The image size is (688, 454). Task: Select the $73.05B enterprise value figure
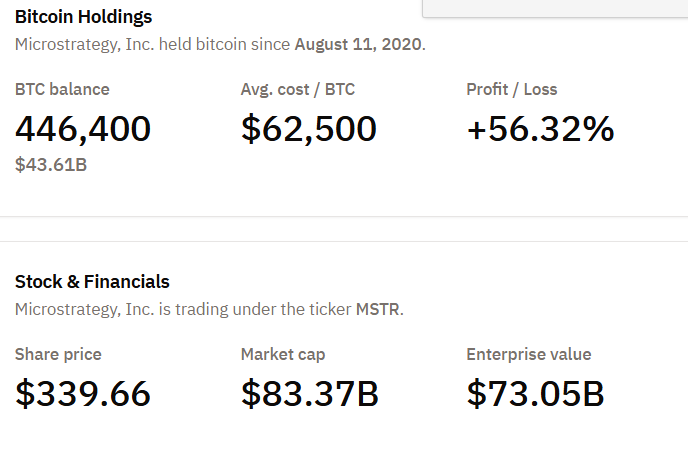click(x=536, y=394)
